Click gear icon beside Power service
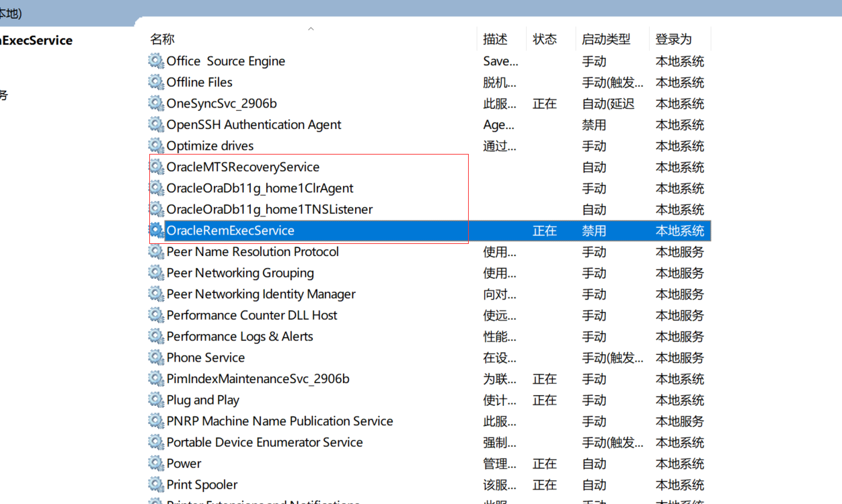The width and height of the screenshot is (842, 504). [156, 464]
